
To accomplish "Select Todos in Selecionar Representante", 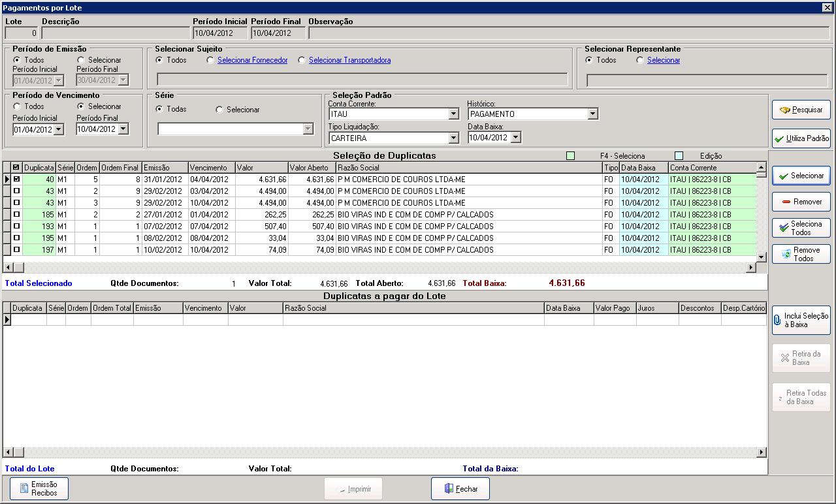I will click(589, 60).
